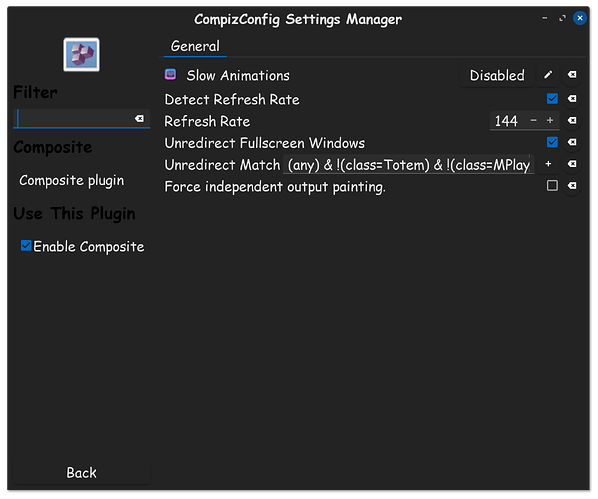Toggle Detect Refresh Rate checkbox
598x499 pixels.
pyautogui.click(x=552, y=99)
